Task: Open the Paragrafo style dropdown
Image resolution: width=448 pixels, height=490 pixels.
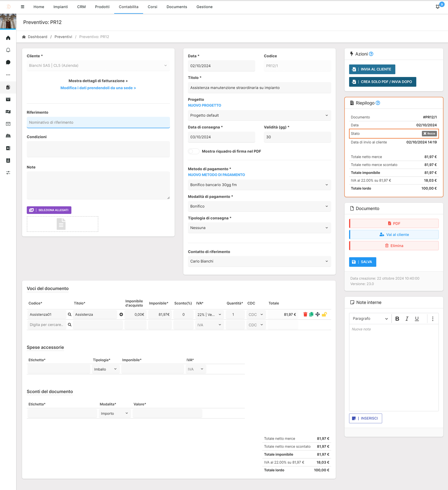Action: pyautogui.click(x=370, y=319)
